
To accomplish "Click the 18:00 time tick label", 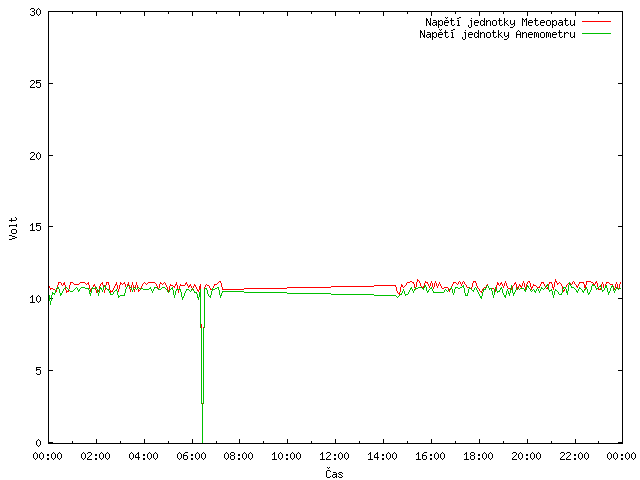I will tap(478, 456).
